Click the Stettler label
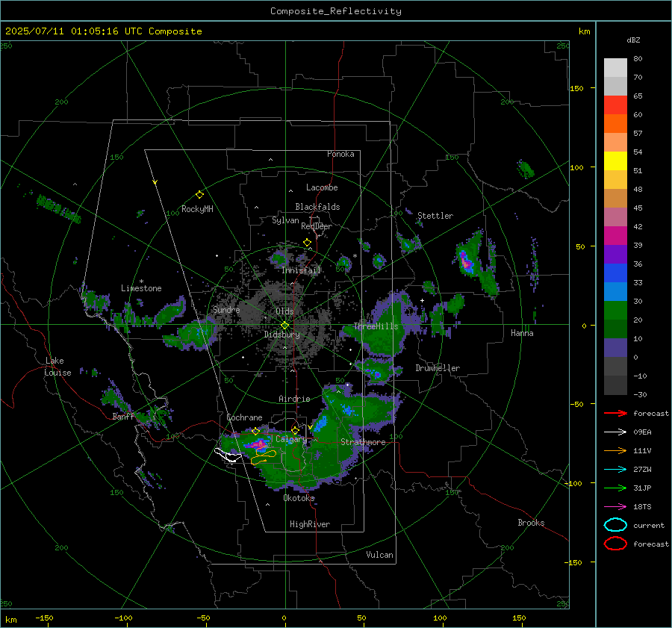 click(435, 216)
